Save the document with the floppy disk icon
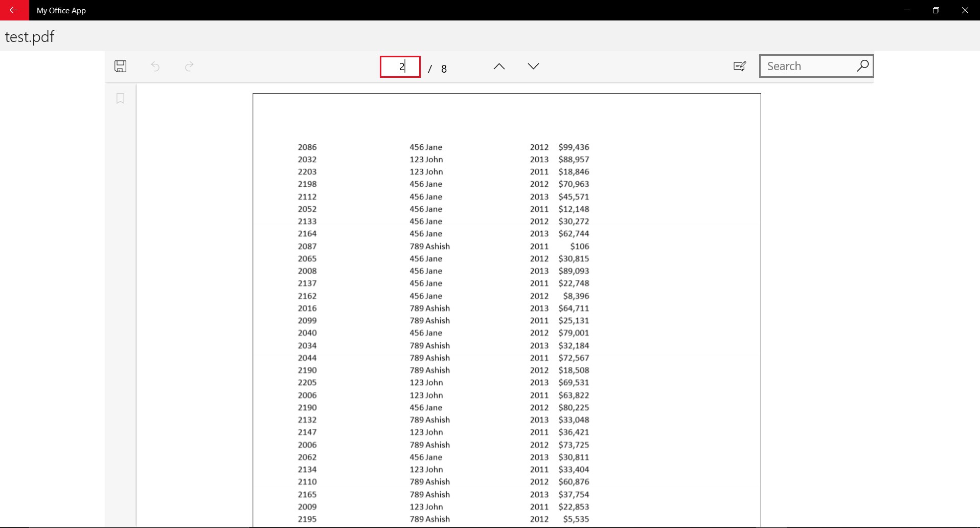Image resolution: width=980 pixels, height=528 pixels. click(x=121, y=66)
